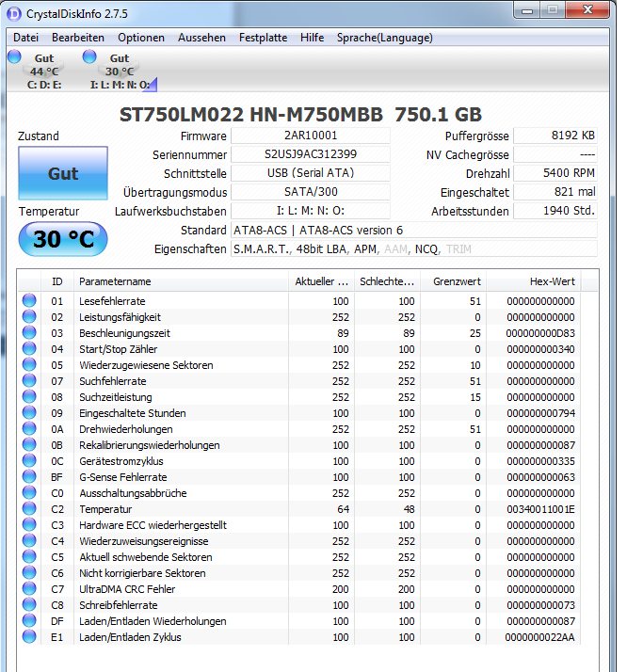The height and width of the screenshot is (672, 627).
Task: Select the I: L: M: N: O: disk tab
Action: pyautogui.click(x=120, y=71)
